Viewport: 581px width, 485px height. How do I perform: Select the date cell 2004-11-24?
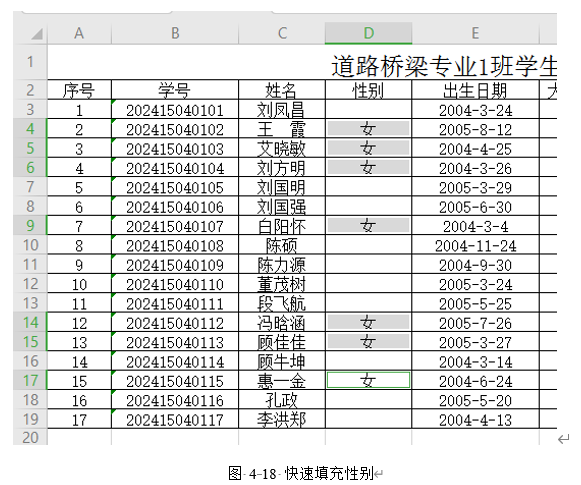tap(475, 245)
